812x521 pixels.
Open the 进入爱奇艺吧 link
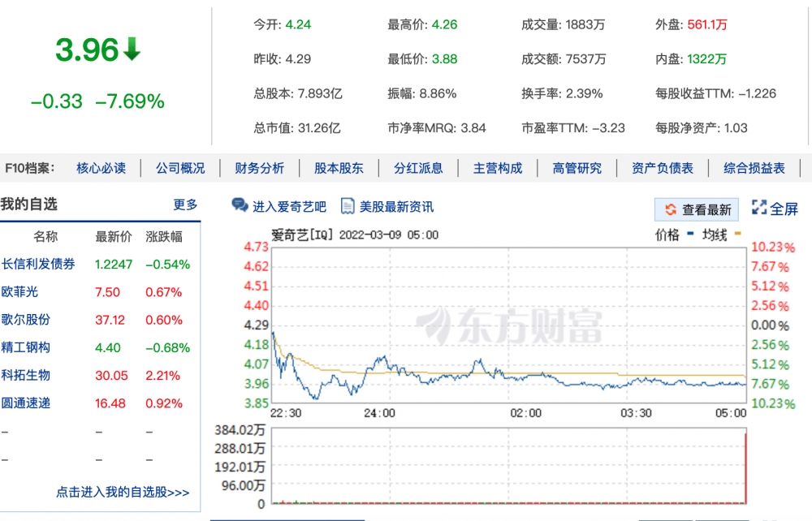[289, 207]
